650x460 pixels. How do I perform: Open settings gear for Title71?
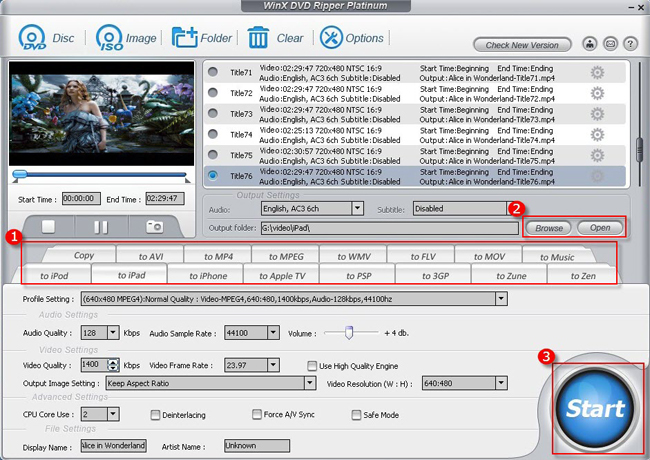coord(597,73)
